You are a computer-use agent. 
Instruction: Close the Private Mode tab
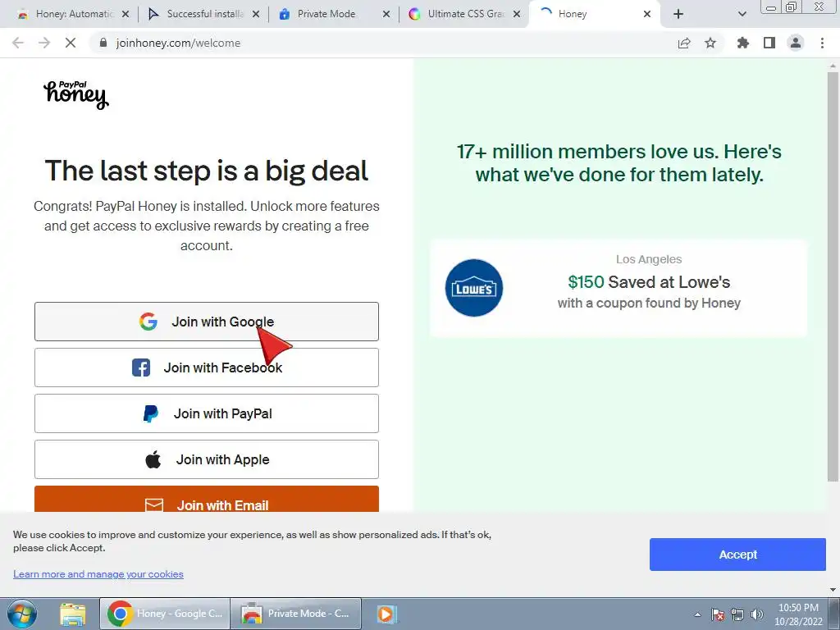[386, 14]
